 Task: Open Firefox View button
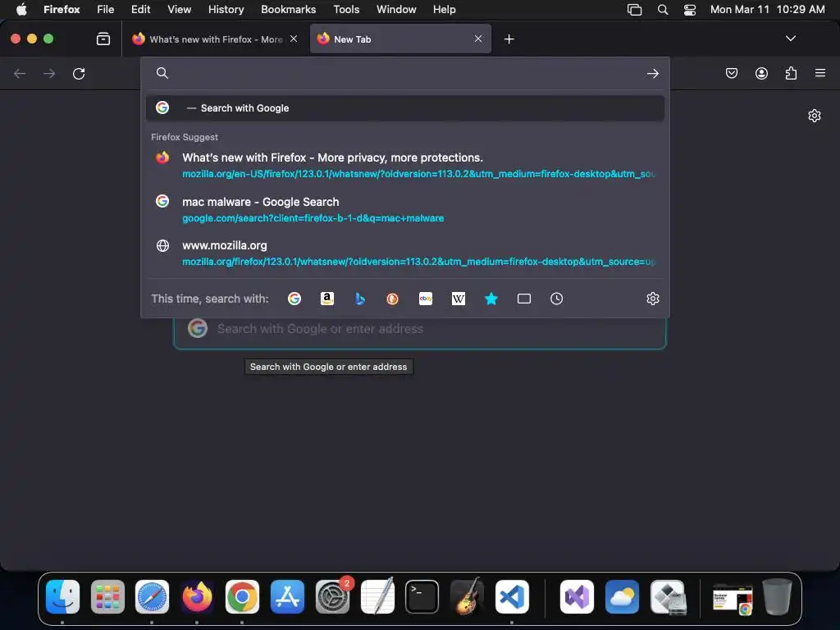[x=103, y=39]
